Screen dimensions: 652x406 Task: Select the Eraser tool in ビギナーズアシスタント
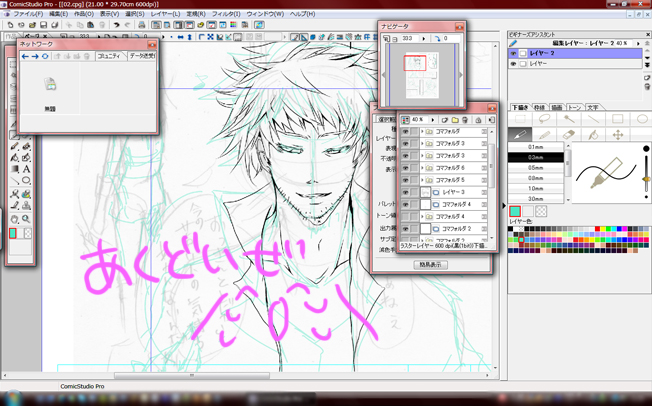coord(569,134)
